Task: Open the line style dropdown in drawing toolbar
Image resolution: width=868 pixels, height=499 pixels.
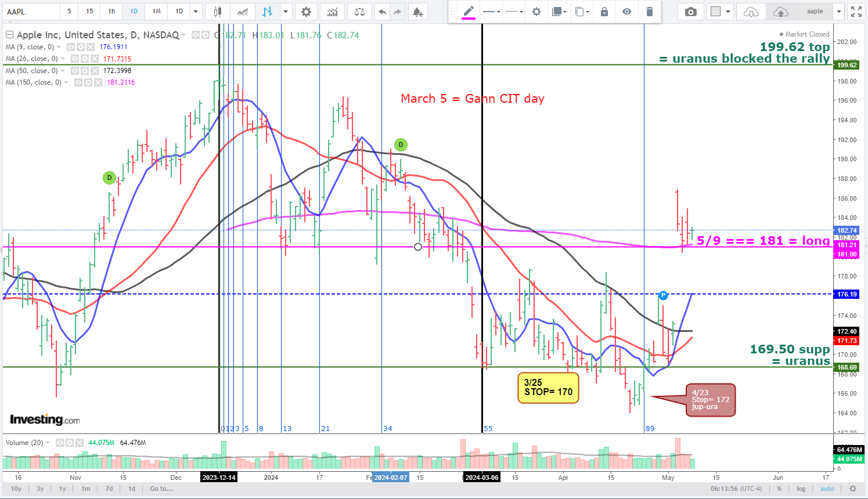Action: (x=492, y=12)
